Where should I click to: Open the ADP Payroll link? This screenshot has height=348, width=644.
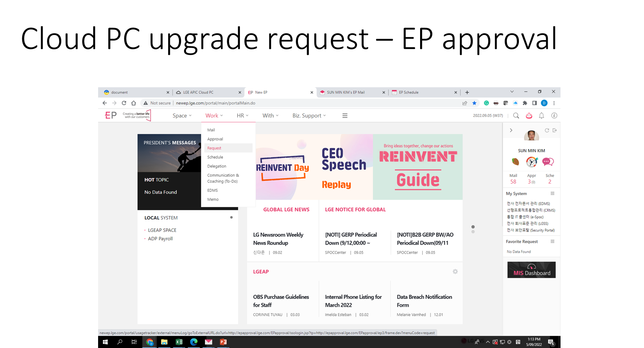(x=160, y=239)
